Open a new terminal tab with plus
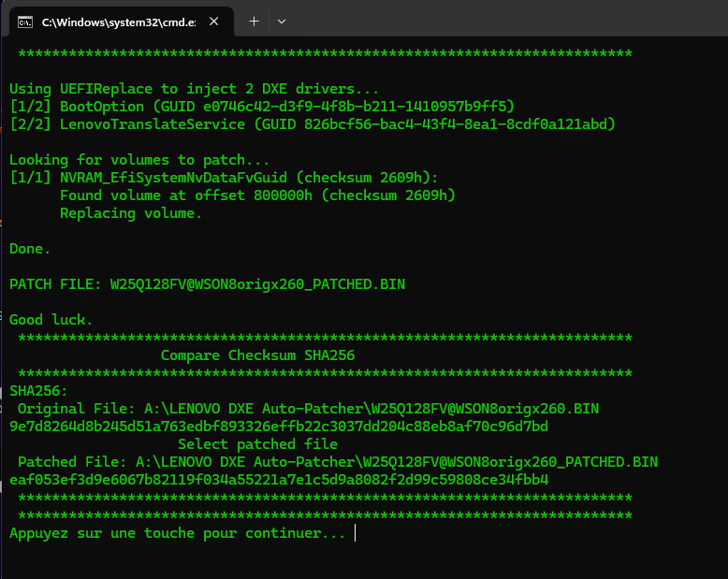The image size is (728, 579). tap(254, 22)
